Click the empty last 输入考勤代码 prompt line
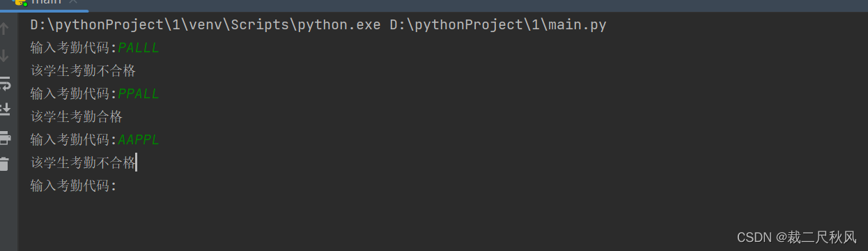 pyautogui.click(x=74, y=185)
